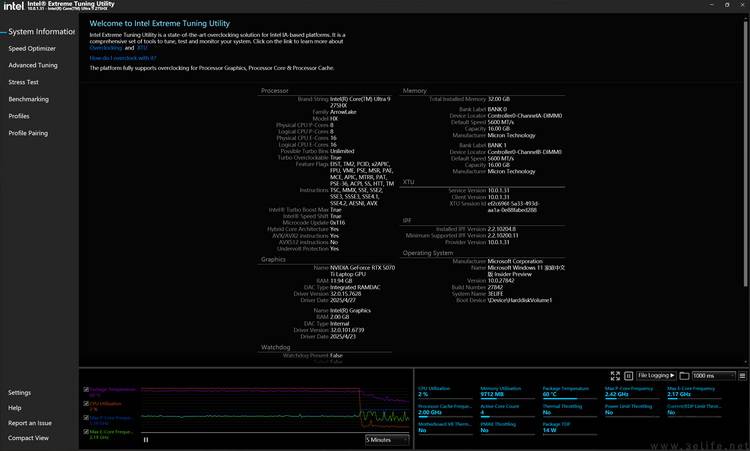Image resolution: width=750 pixels, height=451 pixels.
Task: Click the main vertical scrollbar
Action: (x=746, y=153)
